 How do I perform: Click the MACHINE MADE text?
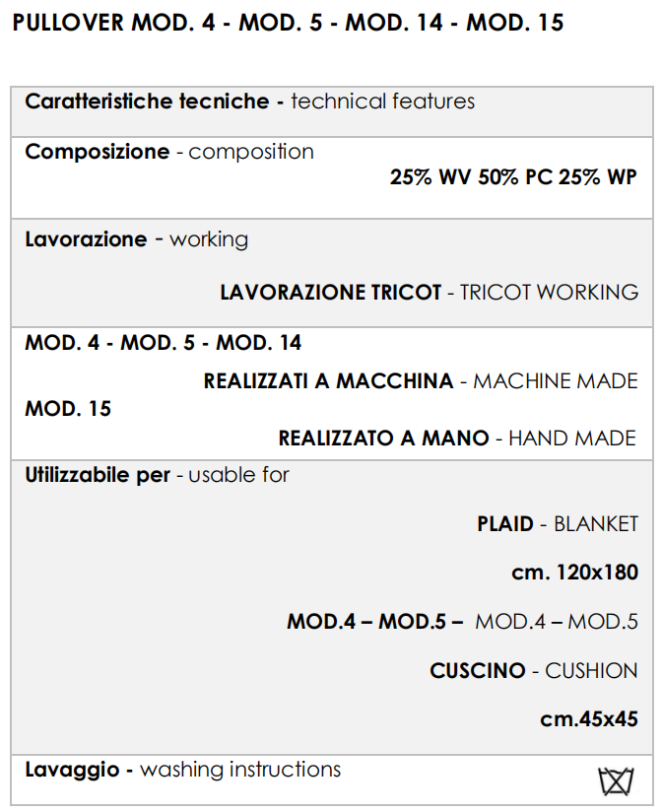pos(556,380)
